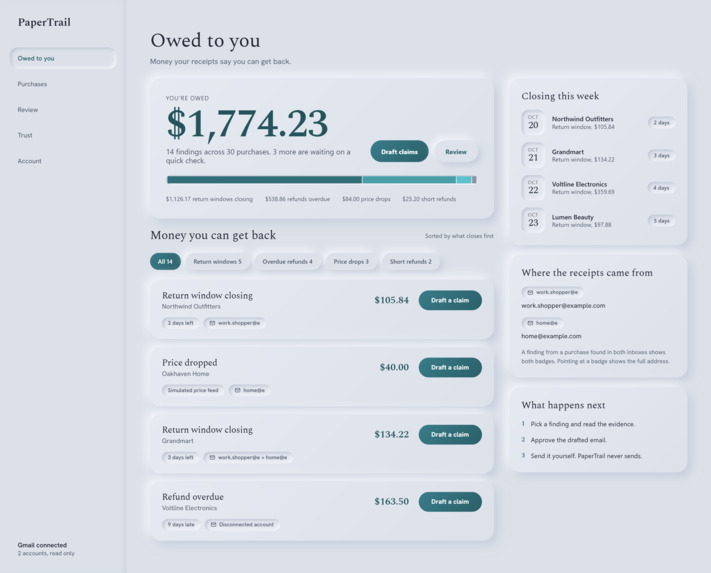Click the $1,126.17 return windows closing label
Image resolution: width=711 pixels, height=573 pixels.
click(x=209, y=199)
